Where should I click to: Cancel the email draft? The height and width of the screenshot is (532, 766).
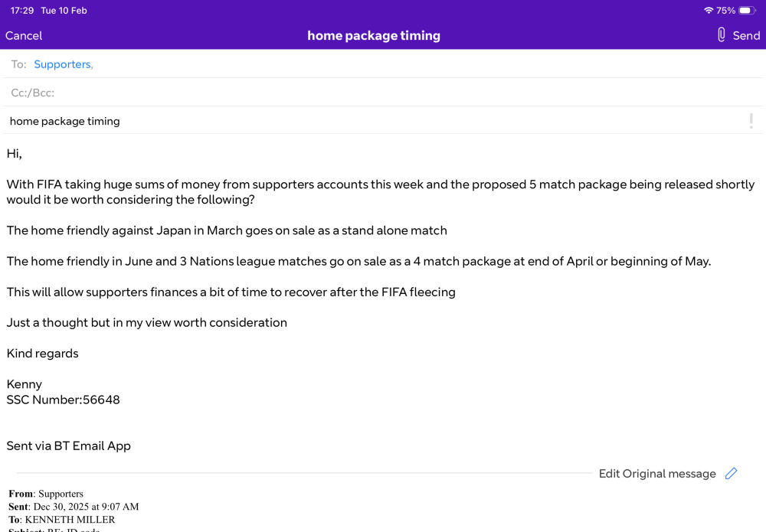(x=24, y=36)
